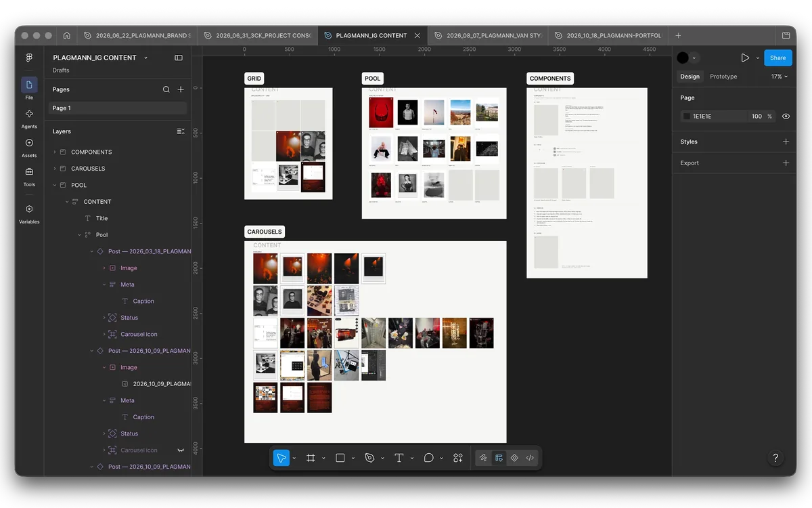Screen dimensions: 812x508
Task: Select the Title text layer
Action: pyautogui.click(x=101, y=218)
